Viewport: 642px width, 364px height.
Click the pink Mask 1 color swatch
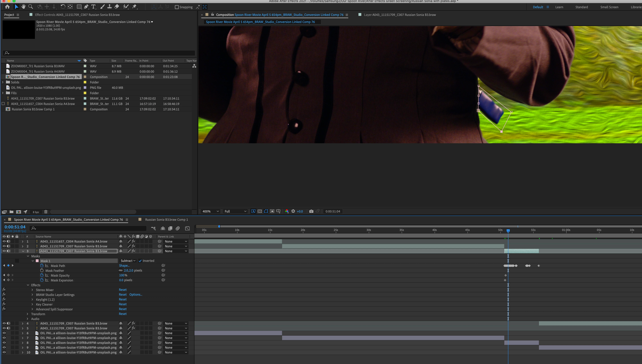pyautogui.click(x=37, y=261)
